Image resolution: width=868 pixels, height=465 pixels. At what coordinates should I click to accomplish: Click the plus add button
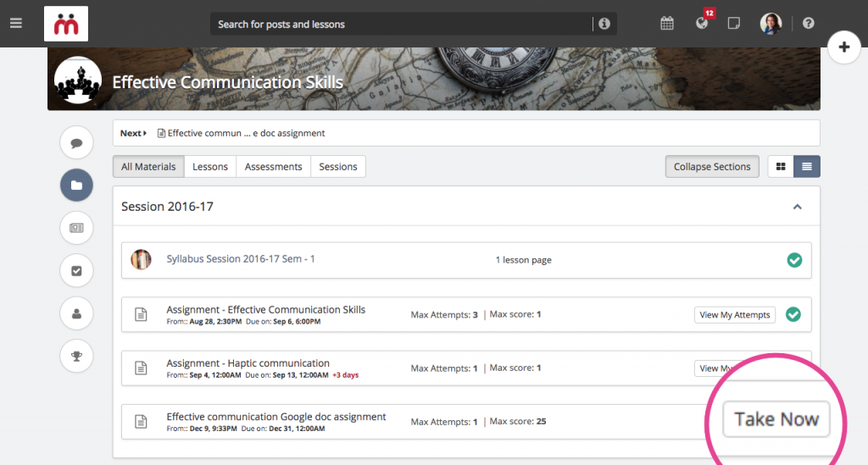(x=843, y=47)
